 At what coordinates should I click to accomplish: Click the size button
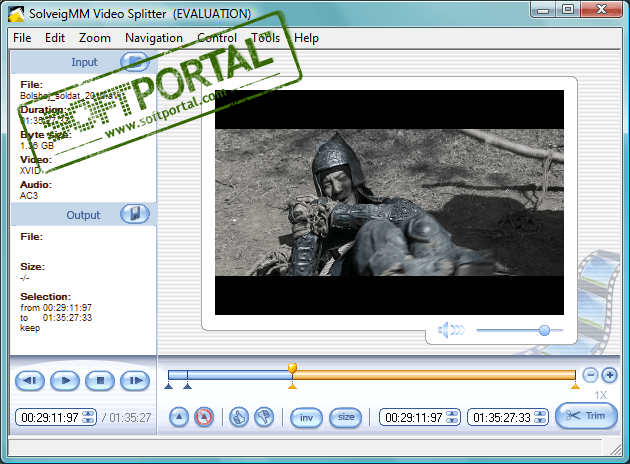point(346,418)
